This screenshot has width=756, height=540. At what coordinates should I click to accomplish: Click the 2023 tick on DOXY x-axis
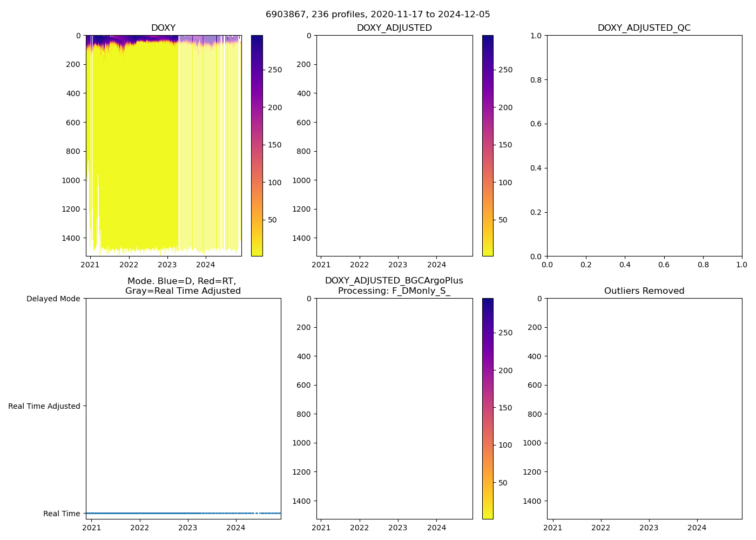[x=167, y=265]
